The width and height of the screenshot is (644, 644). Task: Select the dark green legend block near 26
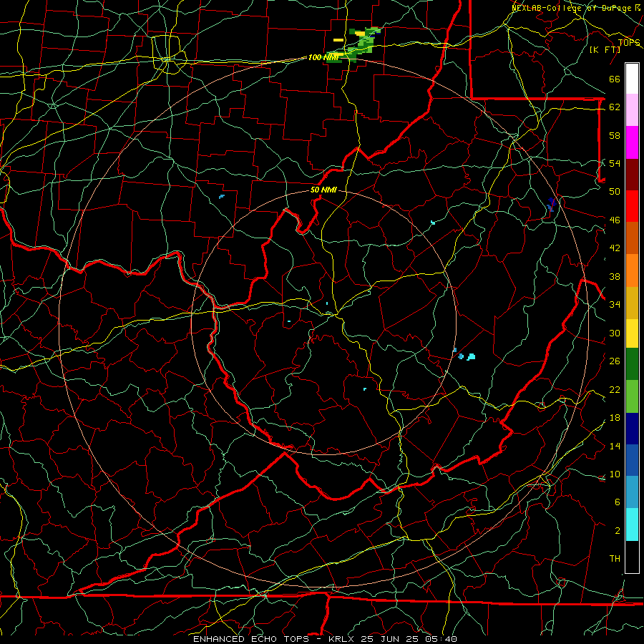[632, 364]
